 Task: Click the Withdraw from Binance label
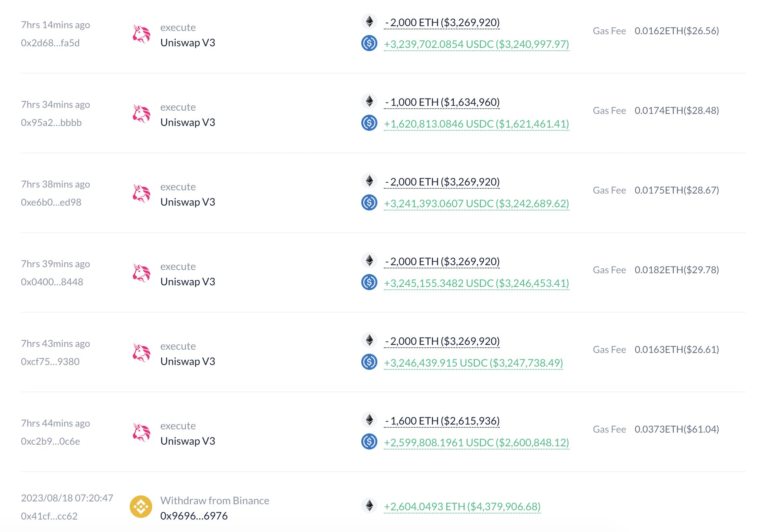click(215, 501)
